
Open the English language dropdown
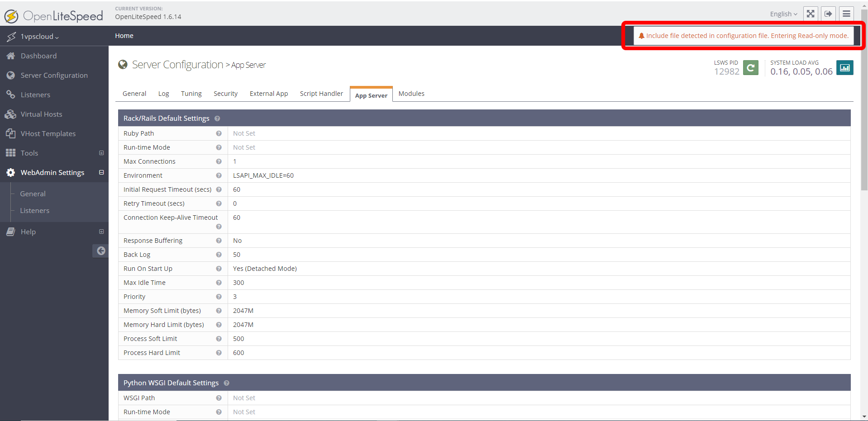pyautogui.click(x=783, y=14)
